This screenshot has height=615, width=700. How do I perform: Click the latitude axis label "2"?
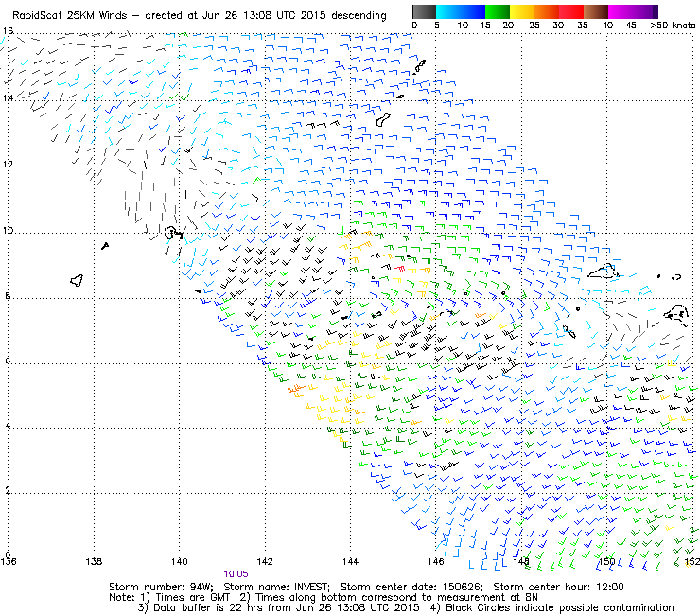(8, 491)
